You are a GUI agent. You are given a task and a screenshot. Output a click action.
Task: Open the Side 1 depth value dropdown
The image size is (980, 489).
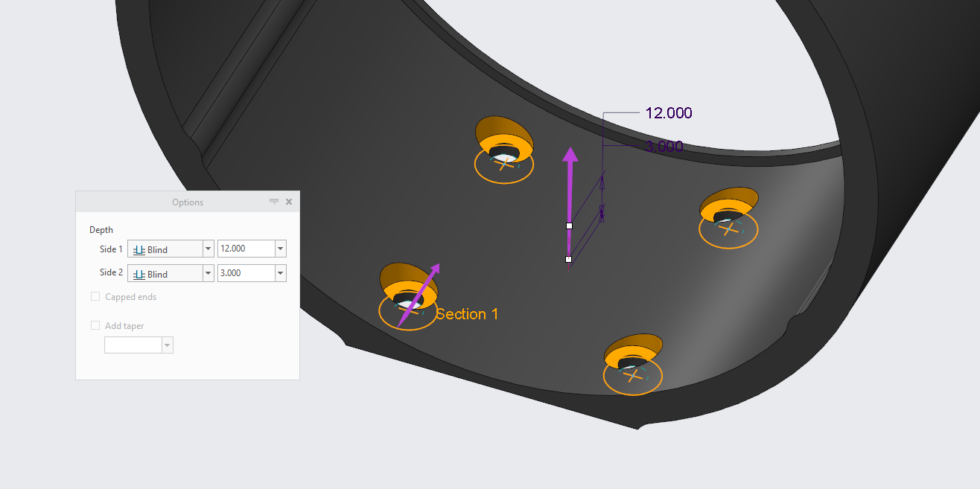[280, 249]
